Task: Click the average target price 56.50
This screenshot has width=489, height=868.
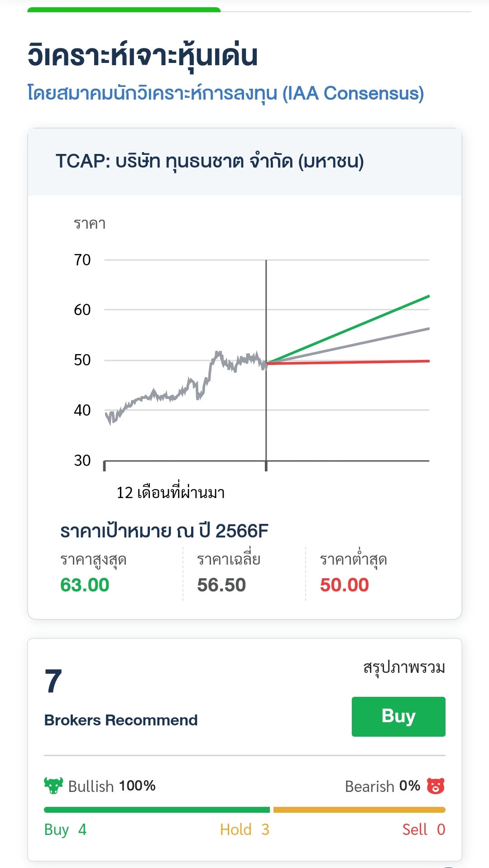Action: pyautogui.click(x=221, y=585)
